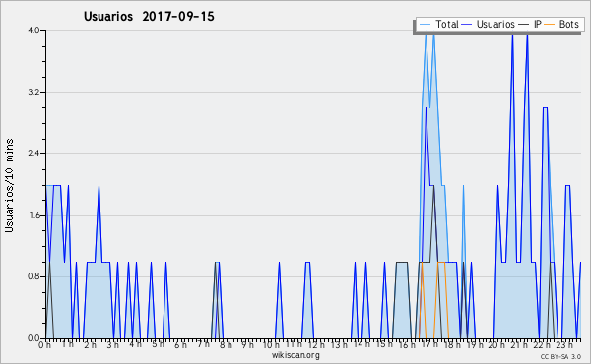The height and width of the screenshot is (364, 591).
Task: Click the '8 h' x-axis label
Action: coord(226,345)
